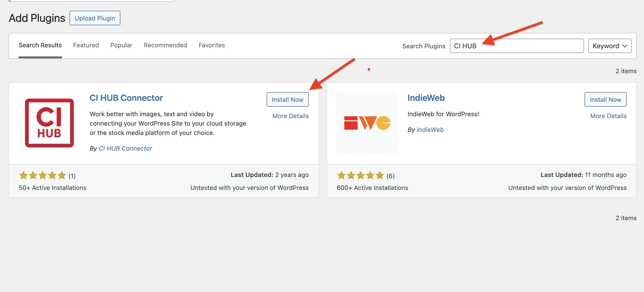Viewport: 644px width, 292px height.
Task: Expand the Keyword search type dropdown
Action: pos(609,46)
